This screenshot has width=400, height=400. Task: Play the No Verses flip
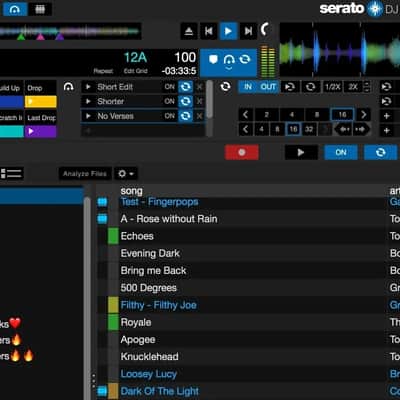click(88, 116)
